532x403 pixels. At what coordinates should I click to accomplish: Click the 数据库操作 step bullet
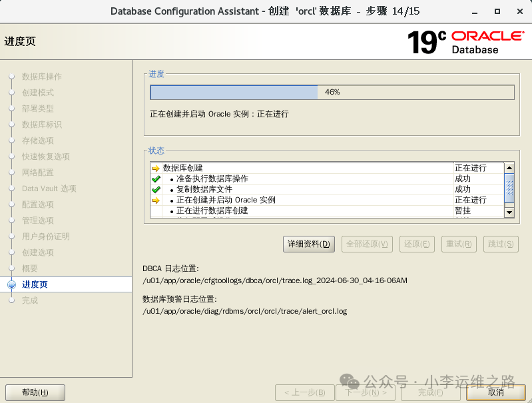12,77
